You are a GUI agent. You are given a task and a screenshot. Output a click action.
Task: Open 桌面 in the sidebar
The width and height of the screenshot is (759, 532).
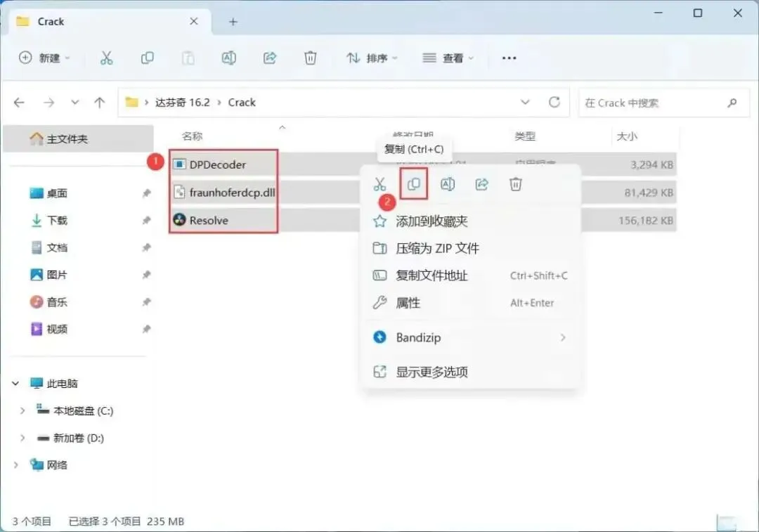57,194
